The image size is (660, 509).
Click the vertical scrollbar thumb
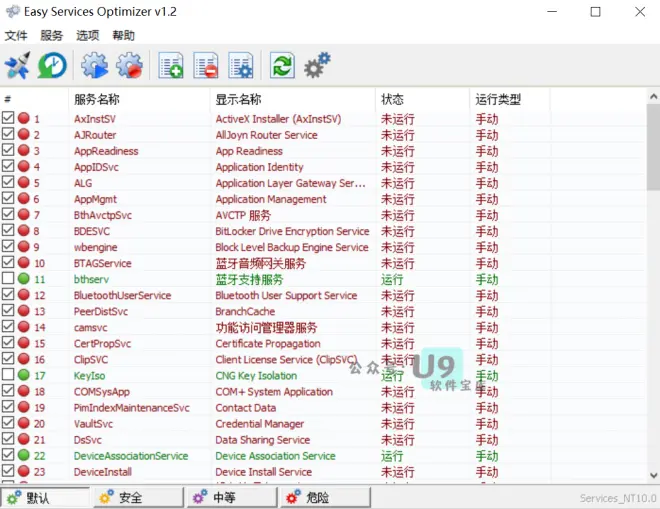point(653,147)
